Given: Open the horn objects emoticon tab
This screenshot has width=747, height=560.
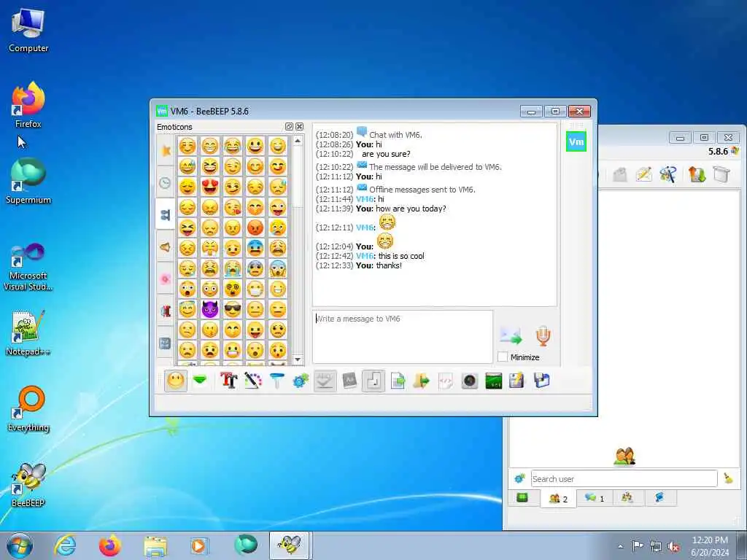Looking at the screenshot, I should [166, 246].
